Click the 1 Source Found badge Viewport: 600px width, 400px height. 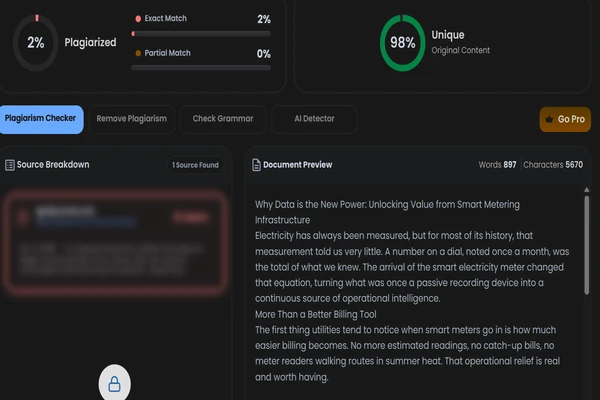(195, 165)
